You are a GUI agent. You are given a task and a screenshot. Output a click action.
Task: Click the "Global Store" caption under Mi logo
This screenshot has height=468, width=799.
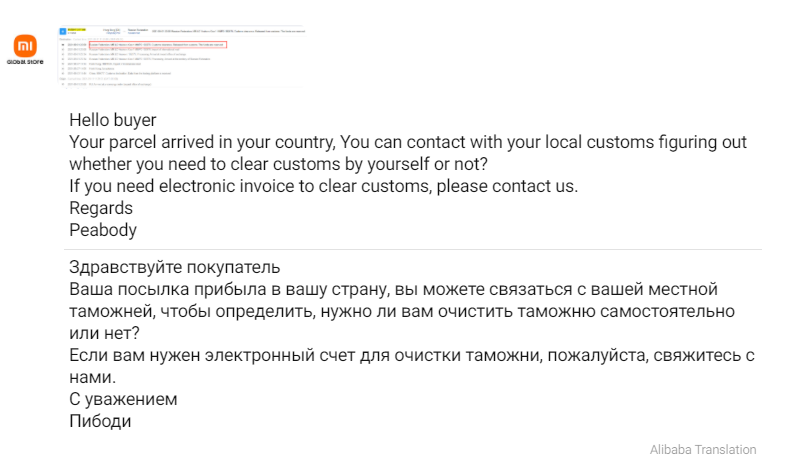click(x=25, y=62)
